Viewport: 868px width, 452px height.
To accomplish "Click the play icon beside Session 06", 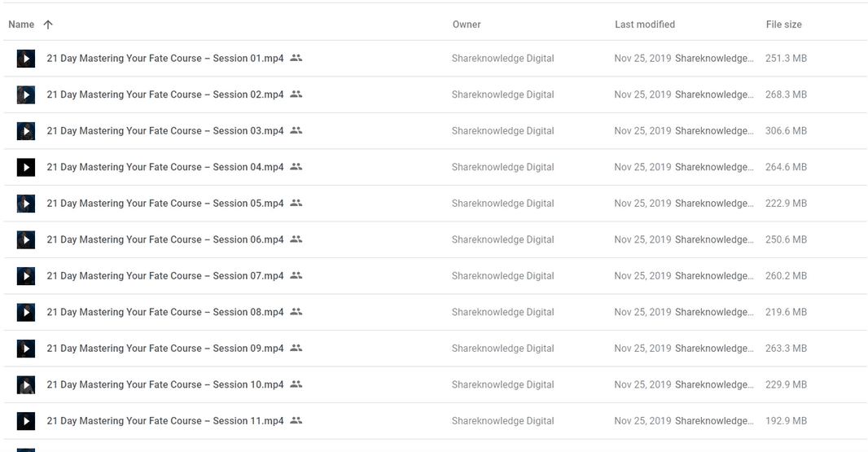I will (26, 239).
